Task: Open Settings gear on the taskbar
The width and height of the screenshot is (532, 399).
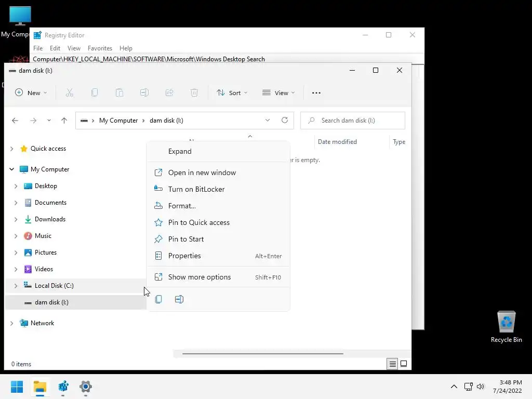Action: 86,387
